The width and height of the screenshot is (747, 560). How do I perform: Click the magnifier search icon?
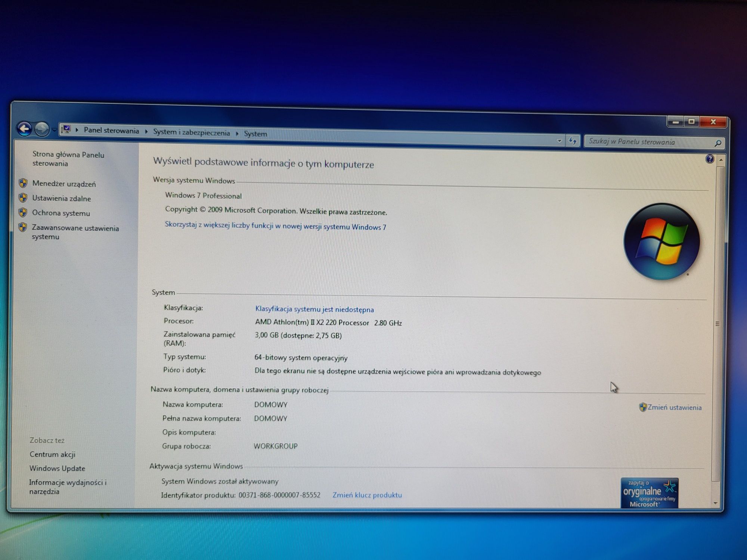pos(717,143)
